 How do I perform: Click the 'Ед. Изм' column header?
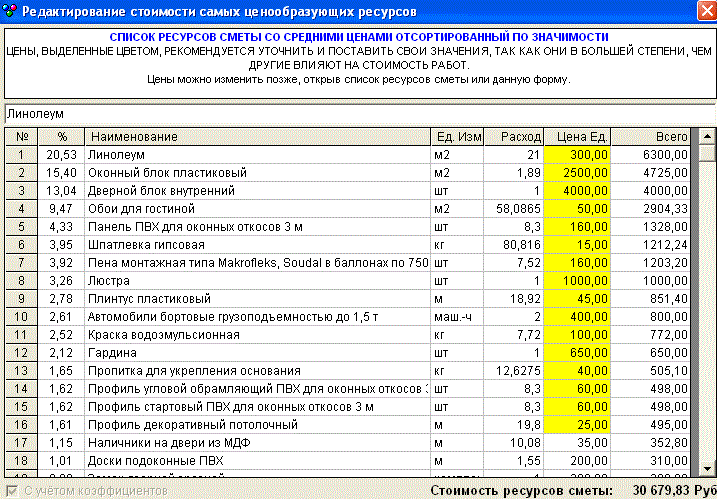(457, 136)
